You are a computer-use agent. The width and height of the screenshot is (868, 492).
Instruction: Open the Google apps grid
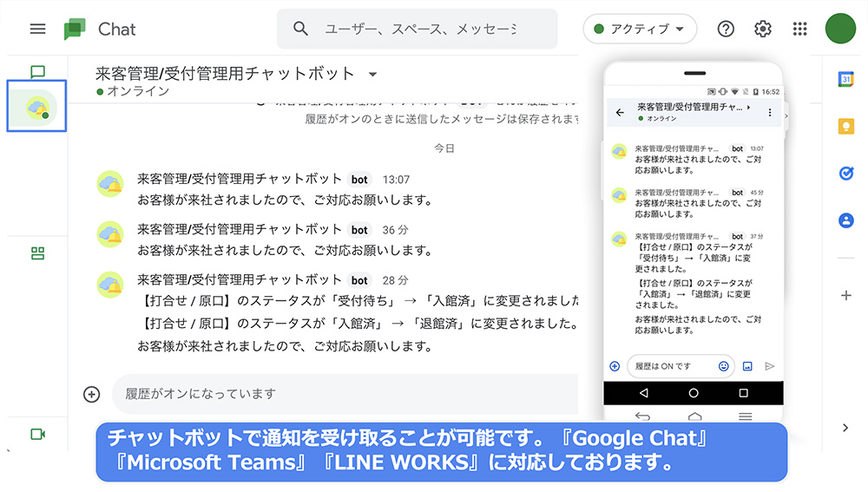[800, 29]
